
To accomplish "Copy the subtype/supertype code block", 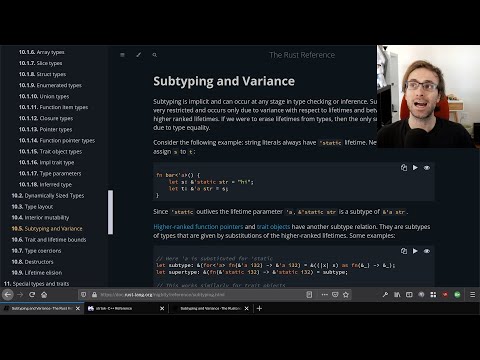I will click(x=404, y=251).
